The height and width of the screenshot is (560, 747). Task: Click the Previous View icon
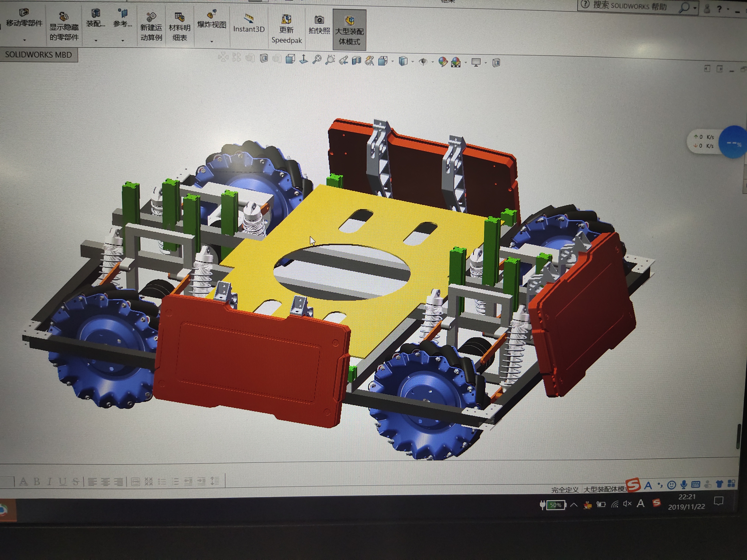click(x=343, y=60)
